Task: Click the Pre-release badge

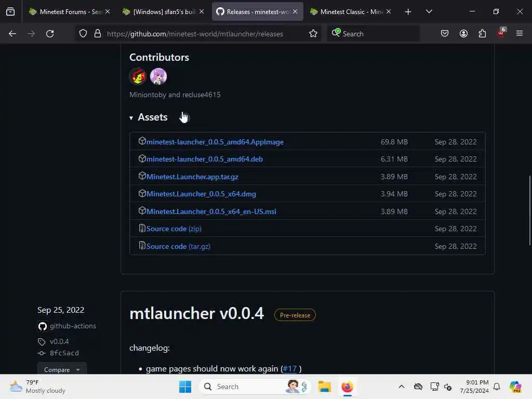Action: point(295,315)
